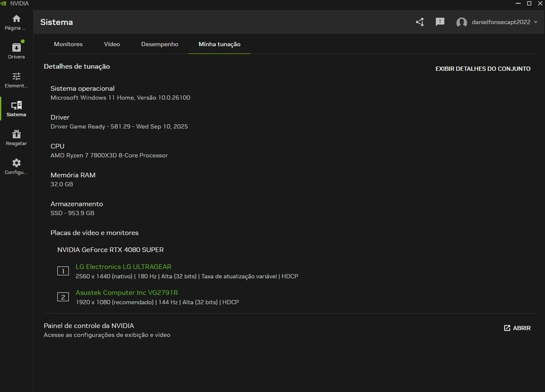
Task: Click the monitor 1 number box
Action: pyautogui.click(x=63, y=271)
